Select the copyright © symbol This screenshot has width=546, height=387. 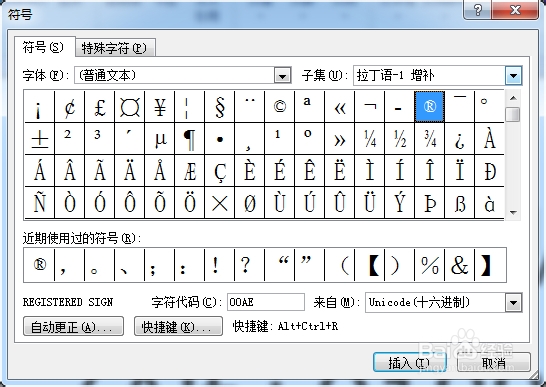279,107
